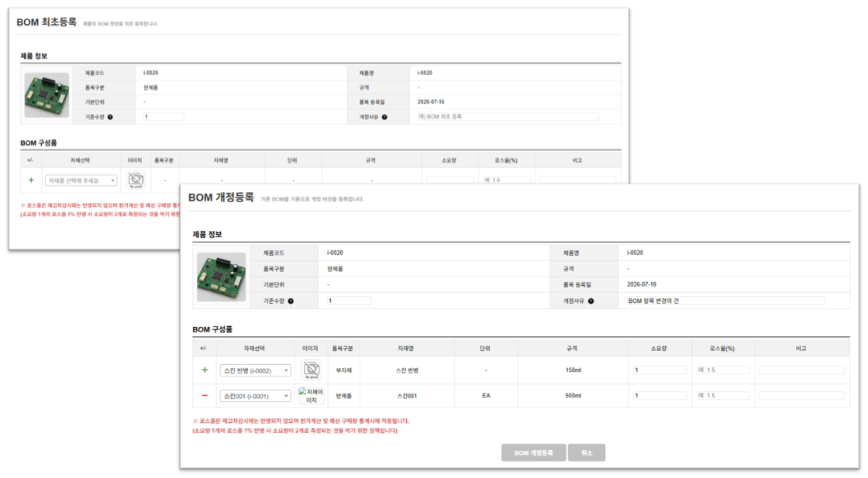This screenshot has height=478, width=868.
Task: Click 완제품 item type in BOM 개정등록
Action: pyautogui.click(x=335, y=269)
